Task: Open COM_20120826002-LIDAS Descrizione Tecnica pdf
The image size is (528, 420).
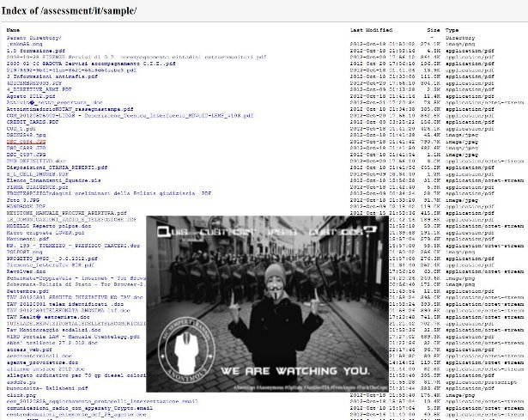Action: click(x=130, y=116)
